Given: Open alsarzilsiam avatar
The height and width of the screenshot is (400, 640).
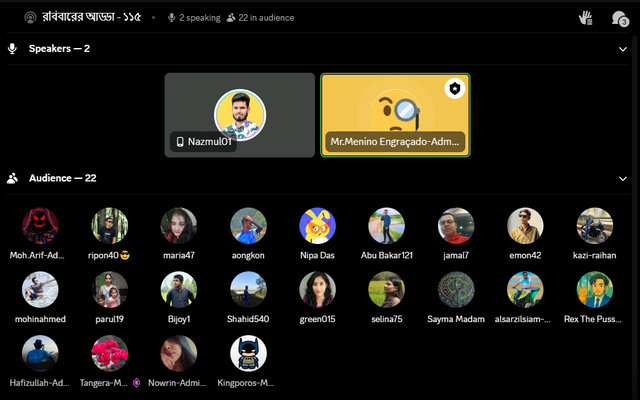Looking at the screenshot, I should 525,289.
